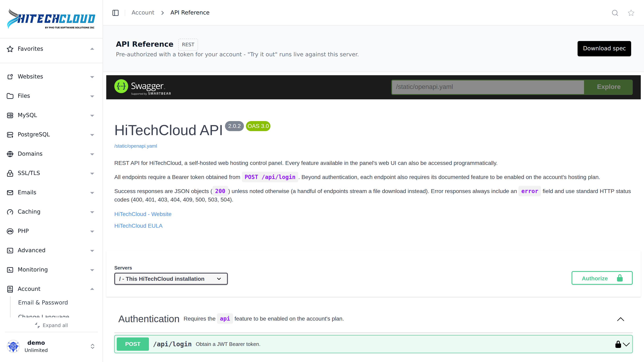Click the green POST method badge

[x=133, y=344]
